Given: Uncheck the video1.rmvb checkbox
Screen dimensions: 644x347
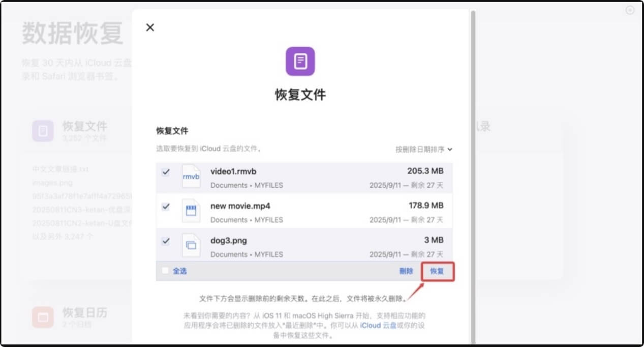Looking at the screenshot, I should tap(165, 173).
